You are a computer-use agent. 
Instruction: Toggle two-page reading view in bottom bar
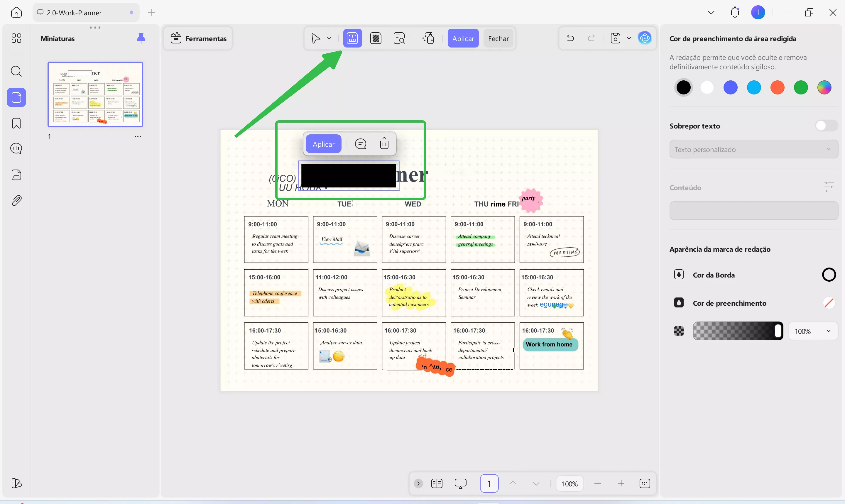click(436, 483)
